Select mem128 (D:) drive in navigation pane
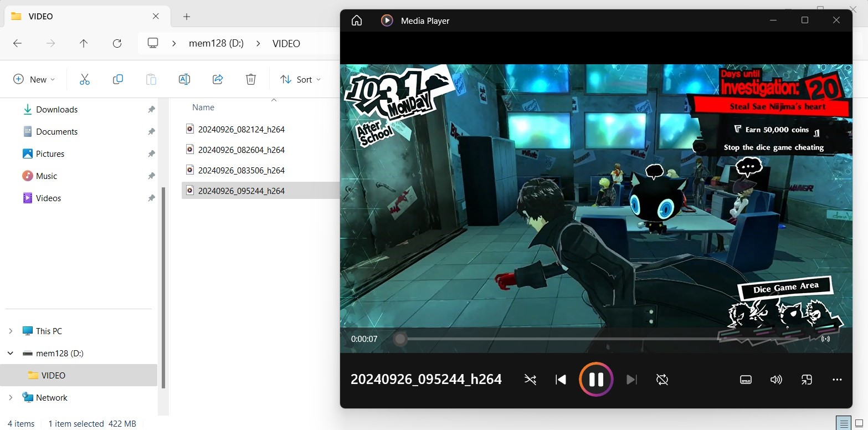 [x=59, y=354]
